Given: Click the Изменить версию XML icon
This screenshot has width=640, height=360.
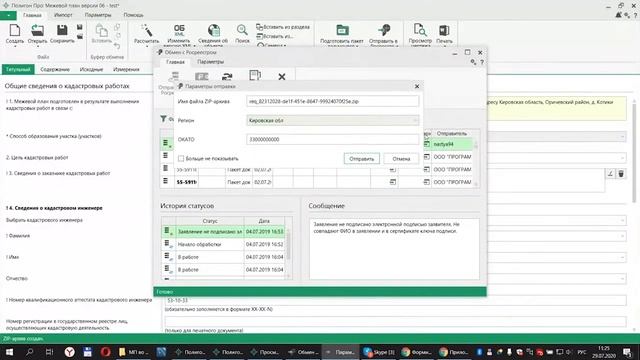Looking at the screenshot, I should [179, 31].
